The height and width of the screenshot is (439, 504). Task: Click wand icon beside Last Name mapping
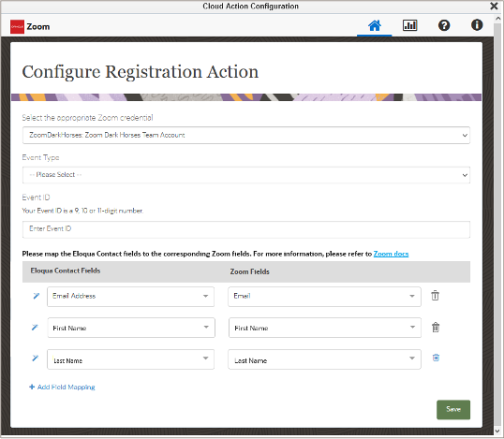(x=36, y=358)
